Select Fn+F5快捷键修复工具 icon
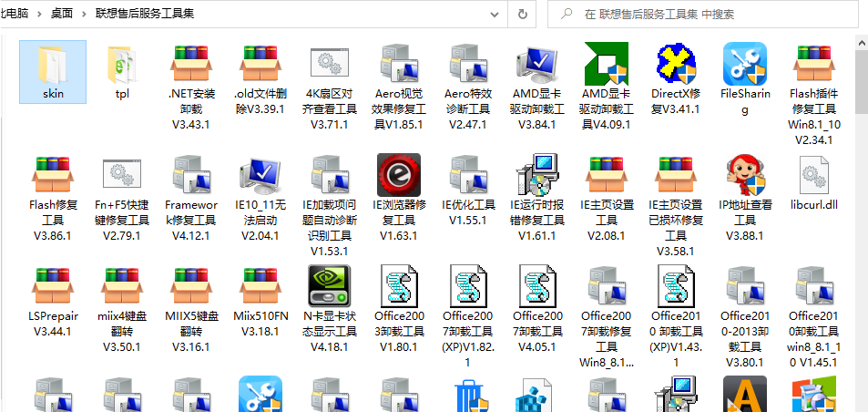The image size is (868, 412). 122,173
